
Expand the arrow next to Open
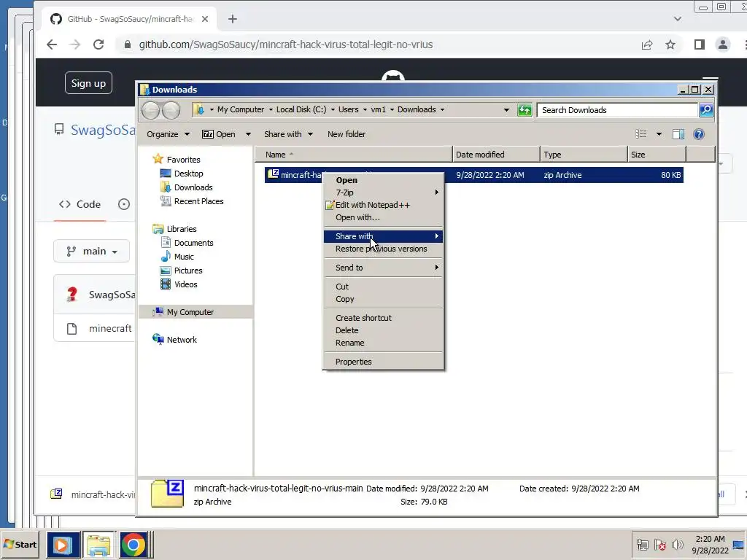coord(248,134)
